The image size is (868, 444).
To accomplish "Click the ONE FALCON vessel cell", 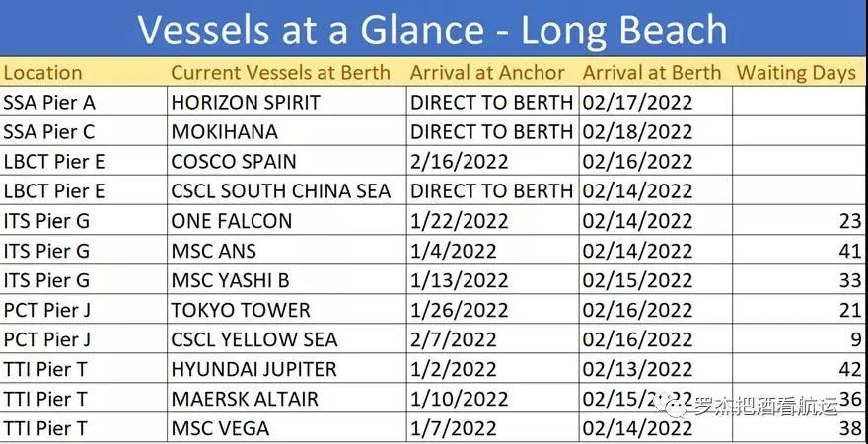I will pyautogui.click(x=232, y=221).
